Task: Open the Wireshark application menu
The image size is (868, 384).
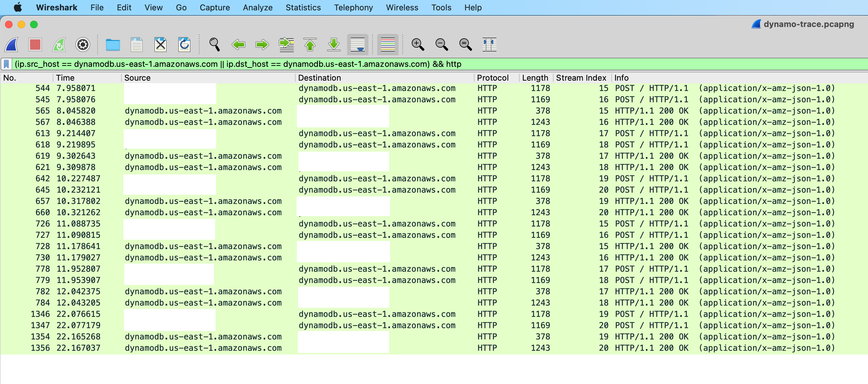Action: (x=56, y=8)
